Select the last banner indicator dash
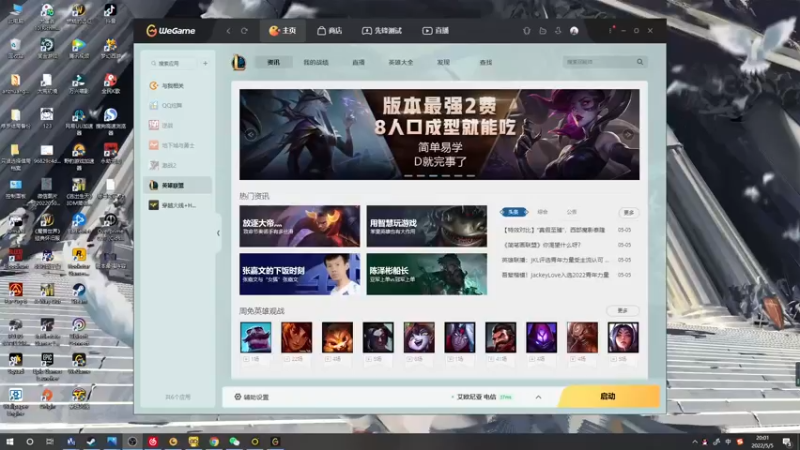The image size is (800, 450). point(471,176)
